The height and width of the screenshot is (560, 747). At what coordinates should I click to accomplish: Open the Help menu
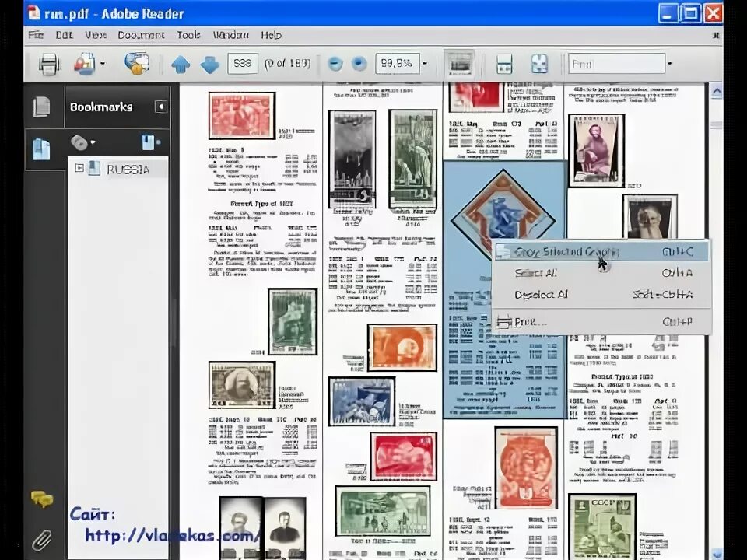coord(271,35)
